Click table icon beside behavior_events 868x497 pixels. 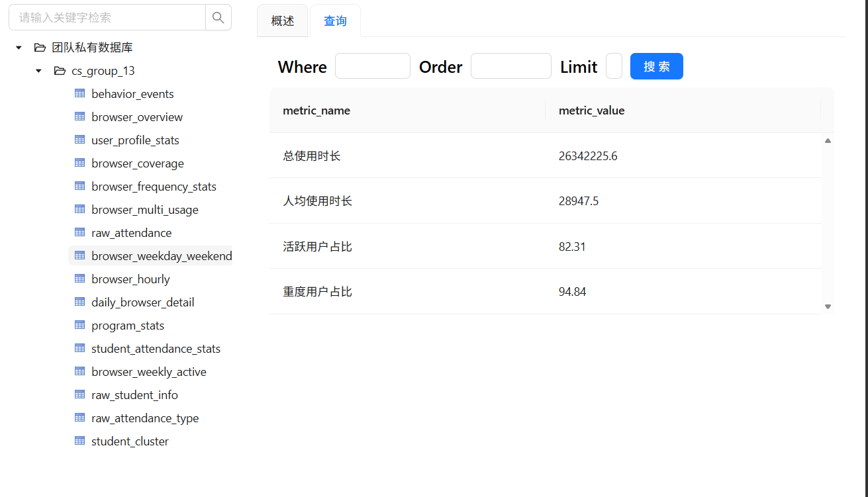pyautogui.click(x=79, y=93)
